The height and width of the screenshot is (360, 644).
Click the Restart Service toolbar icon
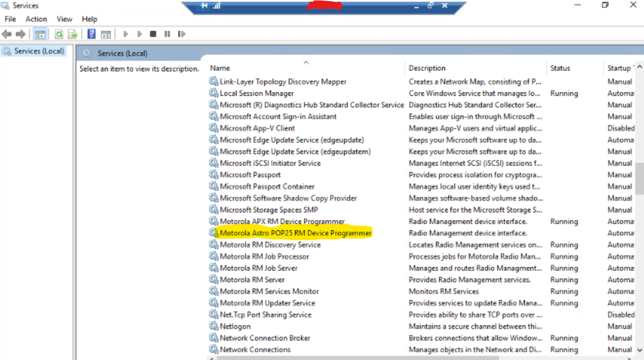coord(182,34)
